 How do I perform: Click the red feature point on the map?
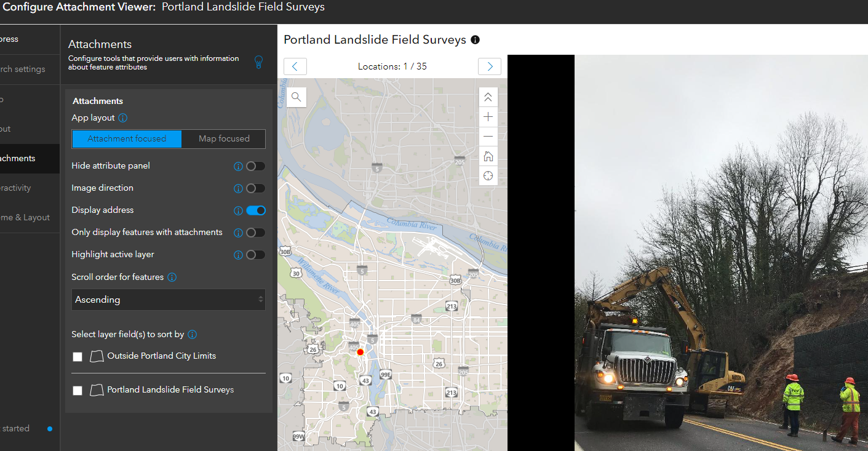[360, 352]
